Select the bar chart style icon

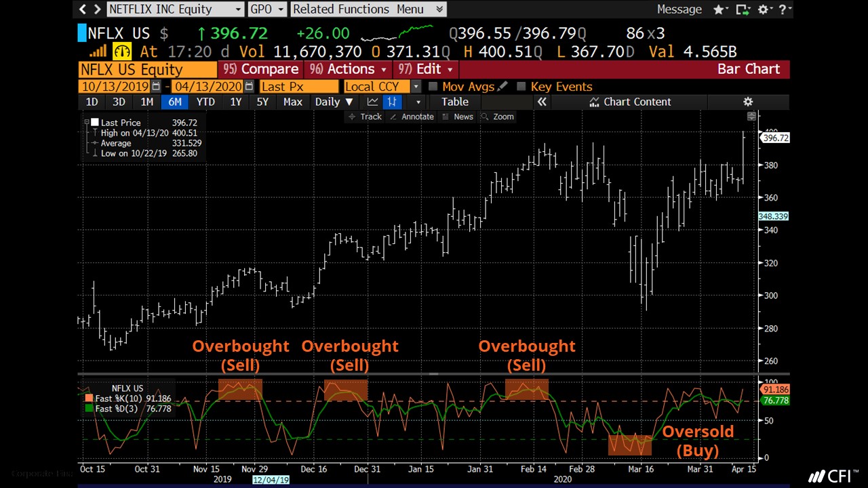(x=392, y=102)
